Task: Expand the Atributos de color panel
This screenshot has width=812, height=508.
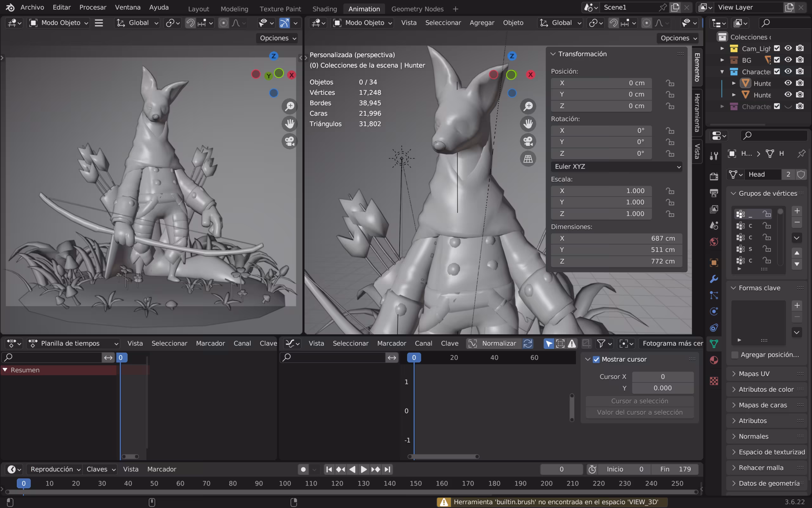Action: (x=766, y=389)
